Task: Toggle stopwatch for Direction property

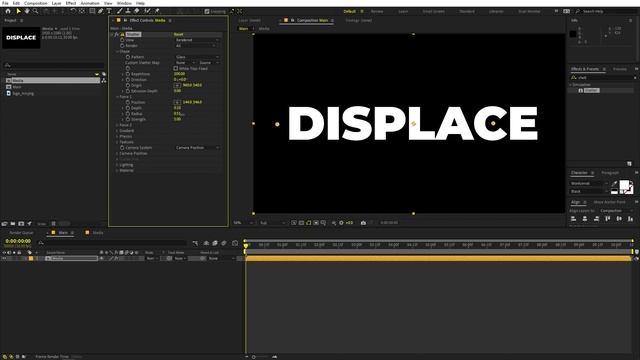Action: 128,80
